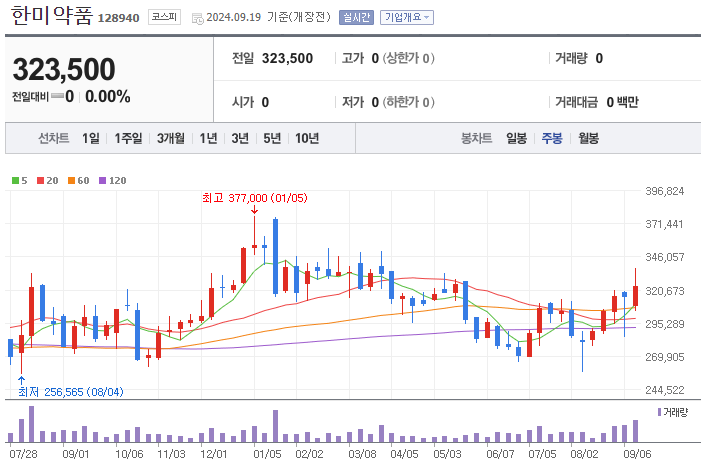
Task: Click the 269,905 y-axis label
Action: click(664, 357)
